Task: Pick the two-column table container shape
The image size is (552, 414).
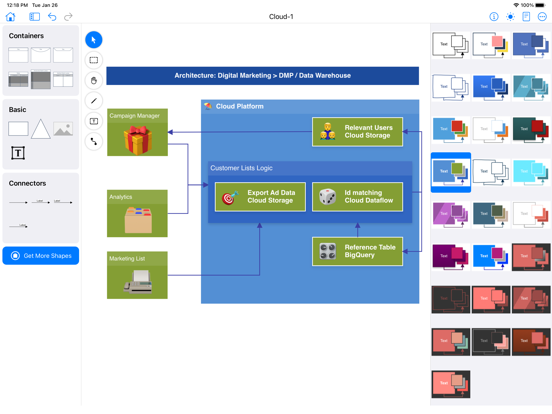Action: pyautogui.click(x=63, y=79)
